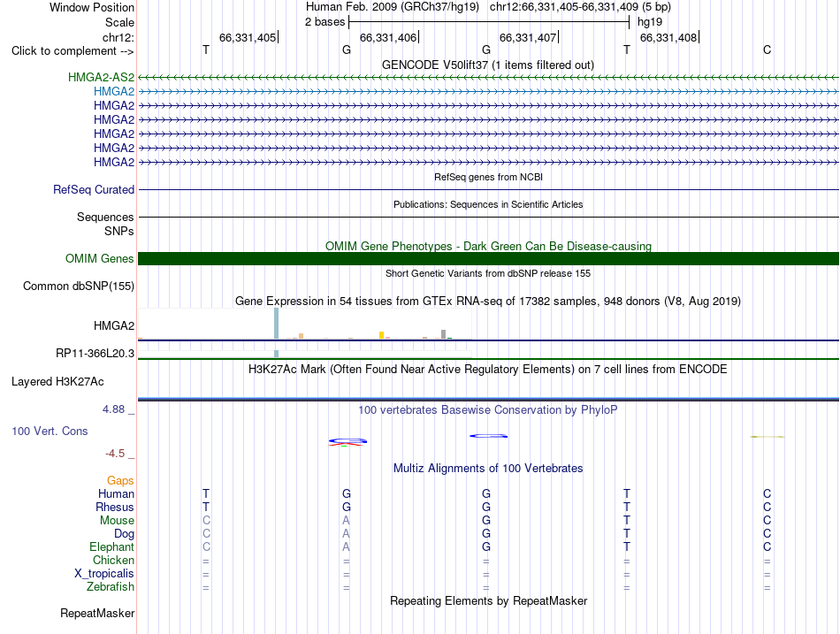
Task: Click the Sequences track label
Action: point(105,217)
